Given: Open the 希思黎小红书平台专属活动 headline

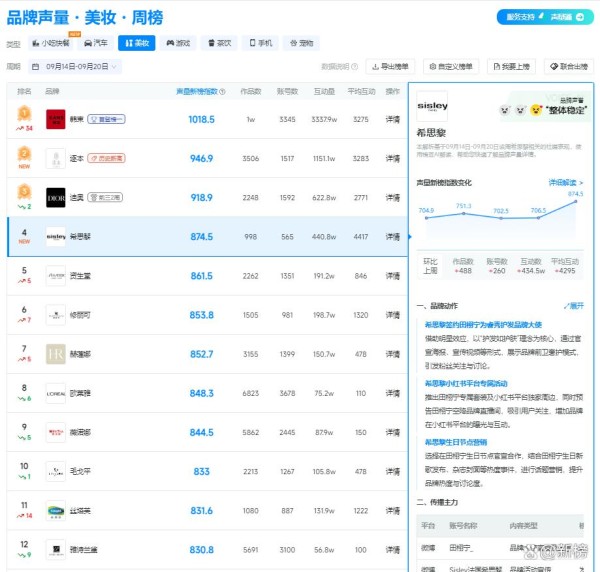Looking at the screenshot, I should pos(466,383).
